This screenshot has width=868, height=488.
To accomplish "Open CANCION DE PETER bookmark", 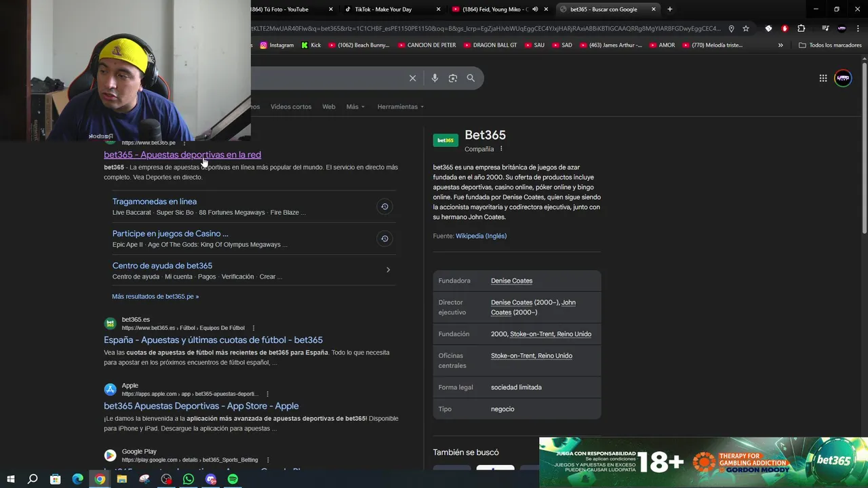I will (x=427, y=45).
